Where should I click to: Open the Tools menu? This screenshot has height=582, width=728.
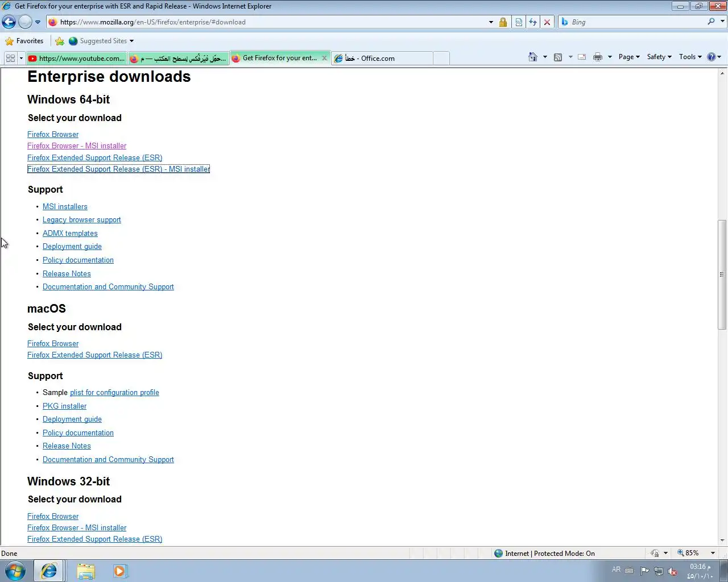(690, 57)
